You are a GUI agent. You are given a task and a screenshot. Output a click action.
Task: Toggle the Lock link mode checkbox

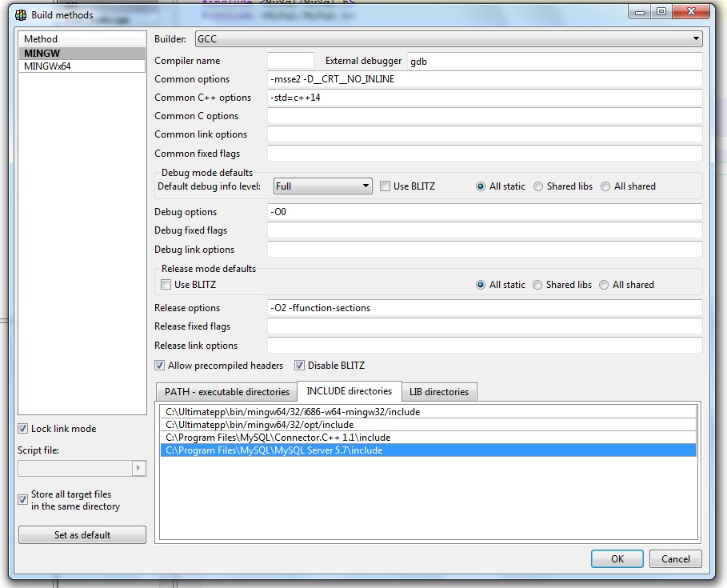[x=23, y=429]
